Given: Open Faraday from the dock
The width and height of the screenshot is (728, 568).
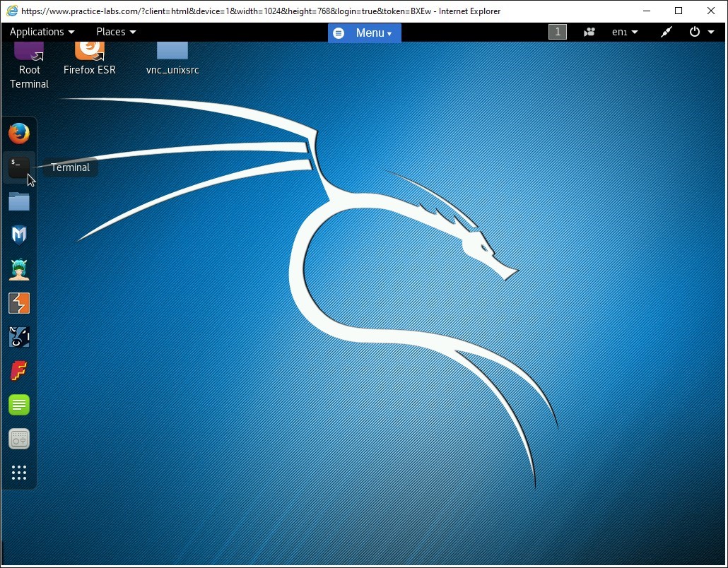Looking at the screenshot, I should click(x=19, y=371).
